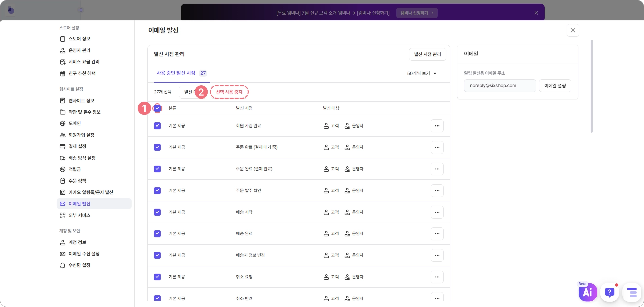
Task: Click the 발신 시점 column header
Action: [244, 108]
